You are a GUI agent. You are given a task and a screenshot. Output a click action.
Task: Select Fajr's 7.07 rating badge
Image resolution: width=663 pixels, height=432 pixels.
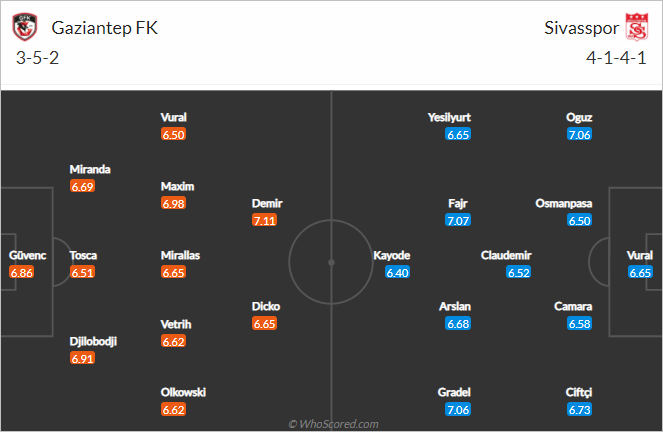(458, 220)
